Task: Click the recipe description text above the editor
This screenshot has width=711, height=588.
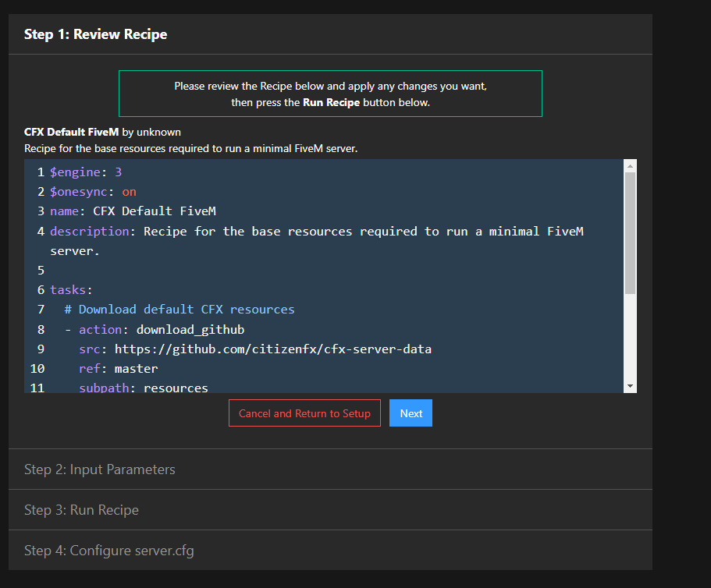Action: [191, 148]
